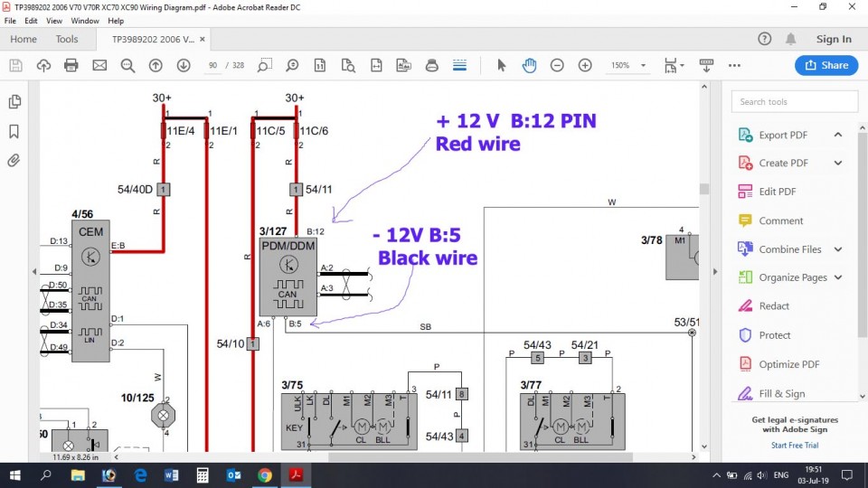Click the fit width page icon
The height and width of the screenshot is (488, 868).
[x=376, y=65]
